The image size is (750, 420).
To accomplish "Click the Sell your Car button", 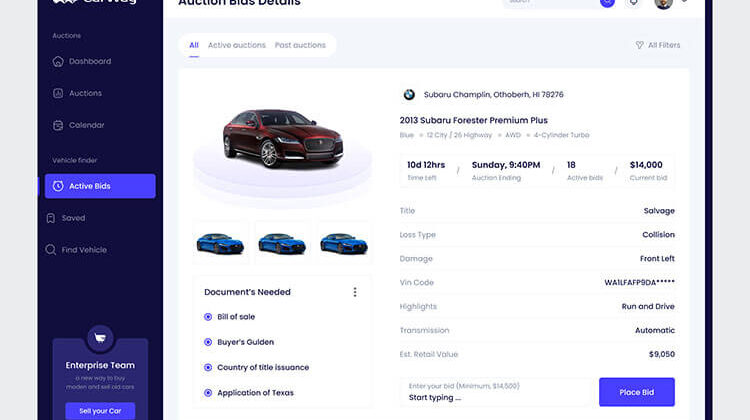I will 100,411.
